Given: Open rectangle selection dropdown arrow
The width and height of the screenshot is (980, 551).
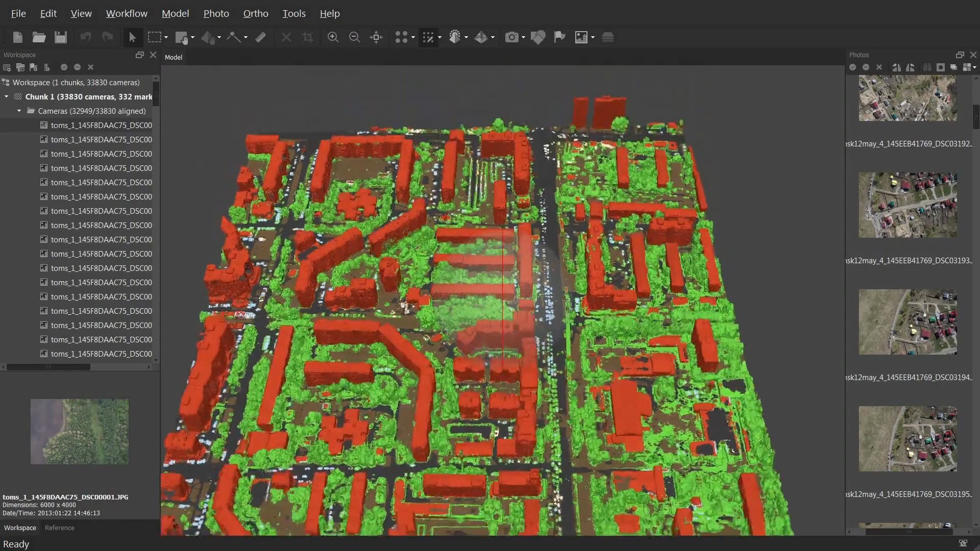Looking at the screenshot, I should click(x=166, y=37).
